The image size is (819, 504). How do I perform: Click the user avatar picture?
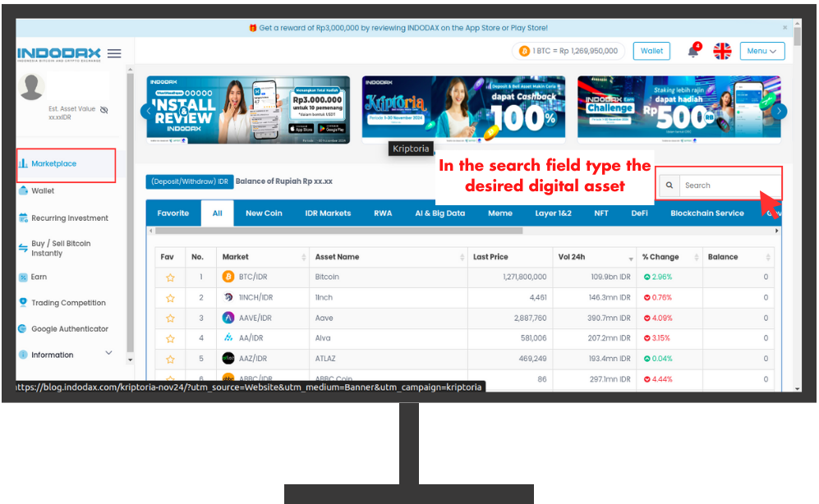coord(31,86)
